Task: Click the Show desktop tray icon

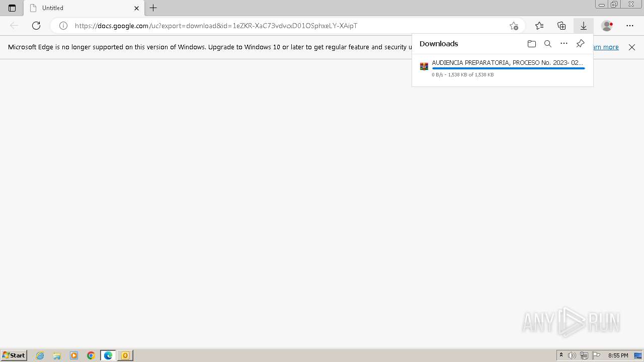Action: [x=638, y=355]
